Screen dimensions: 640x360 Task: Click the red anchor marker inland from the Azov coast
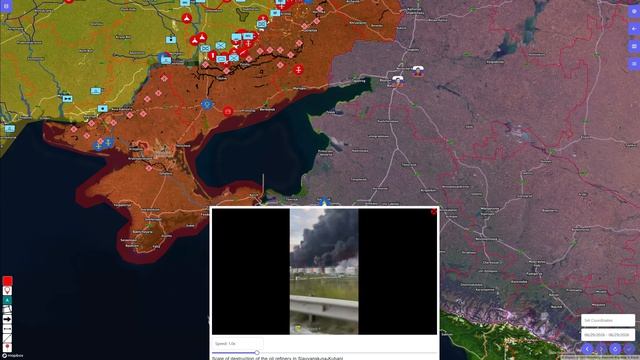[298, 70]
